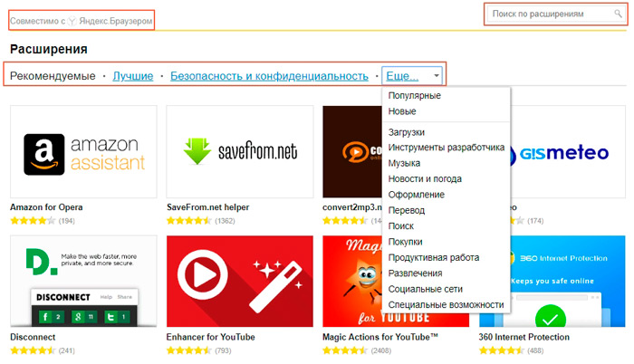Open 360 Internet Protection thumbnail
The image size is (634, 364).
click(x=568, y=281)
